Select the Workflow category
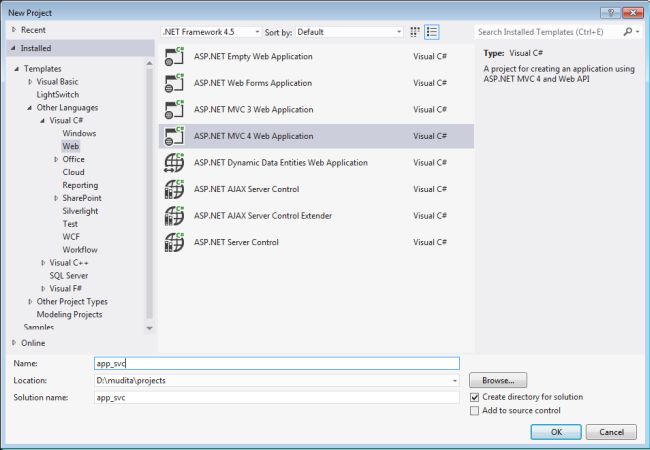The height and width of the screenshot is (450, 650). pos(80,249)
